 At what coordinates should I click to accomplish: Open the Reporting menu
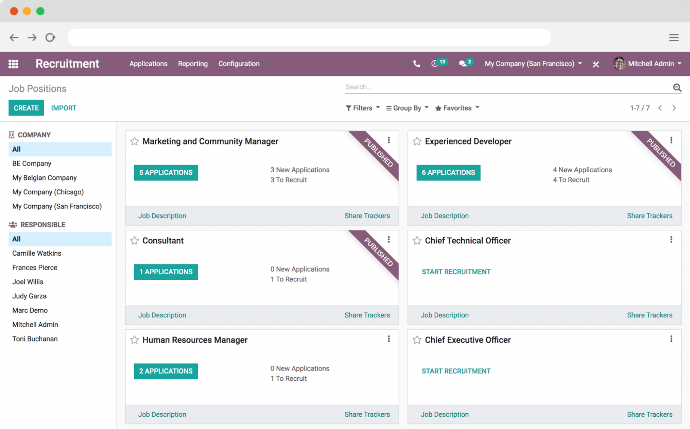click(193, 64)
